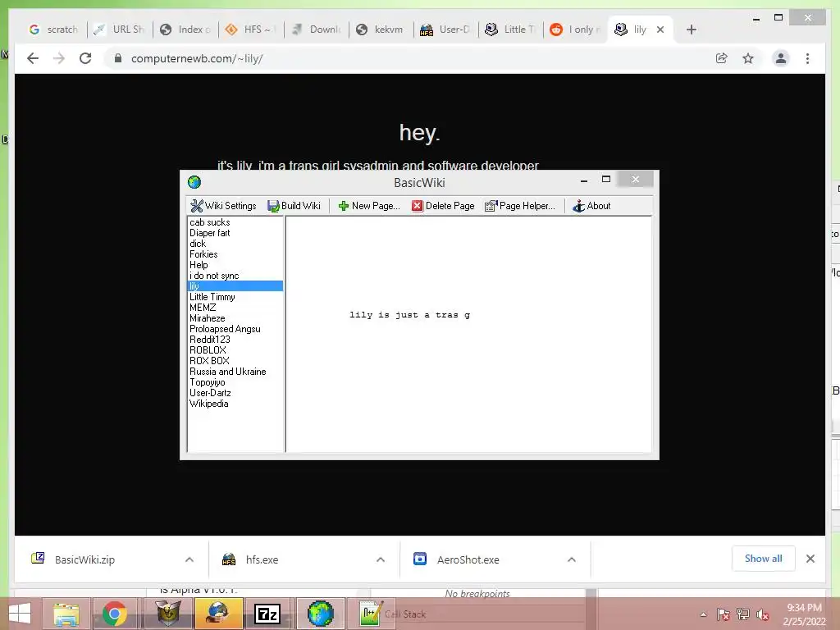Open the Windows Start menu
This screenshot has height=630, width=840.
[x=20, y=614]
